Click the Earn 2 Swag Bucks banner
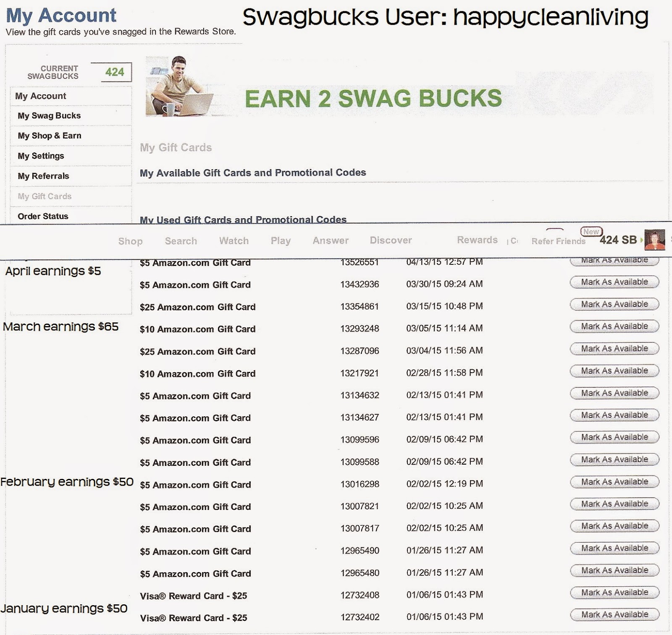Image resolution: width=672 pixels, height=635 pixels. click(373, 98)
